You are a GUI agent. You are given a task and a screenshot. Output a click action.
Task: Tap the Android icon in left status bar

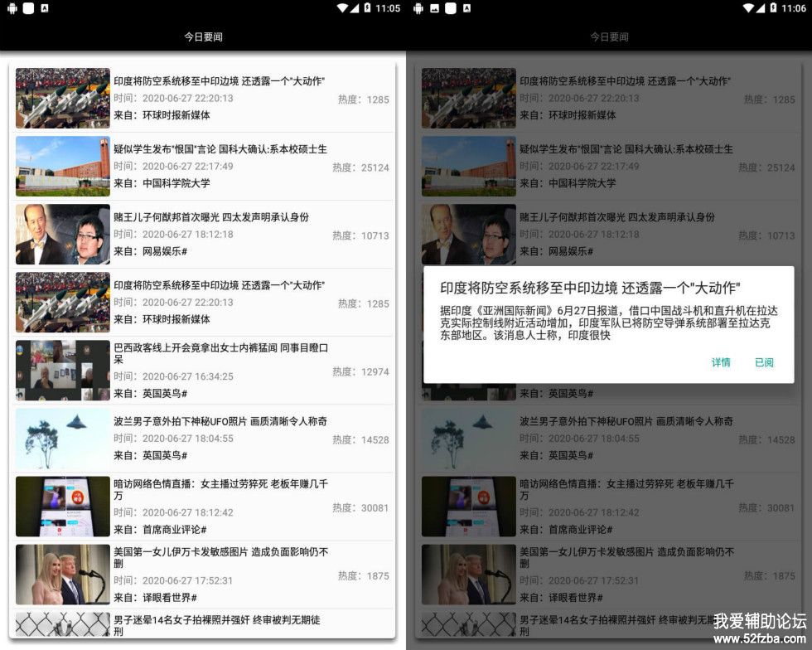pyautogui.click(x=12, y=8)
